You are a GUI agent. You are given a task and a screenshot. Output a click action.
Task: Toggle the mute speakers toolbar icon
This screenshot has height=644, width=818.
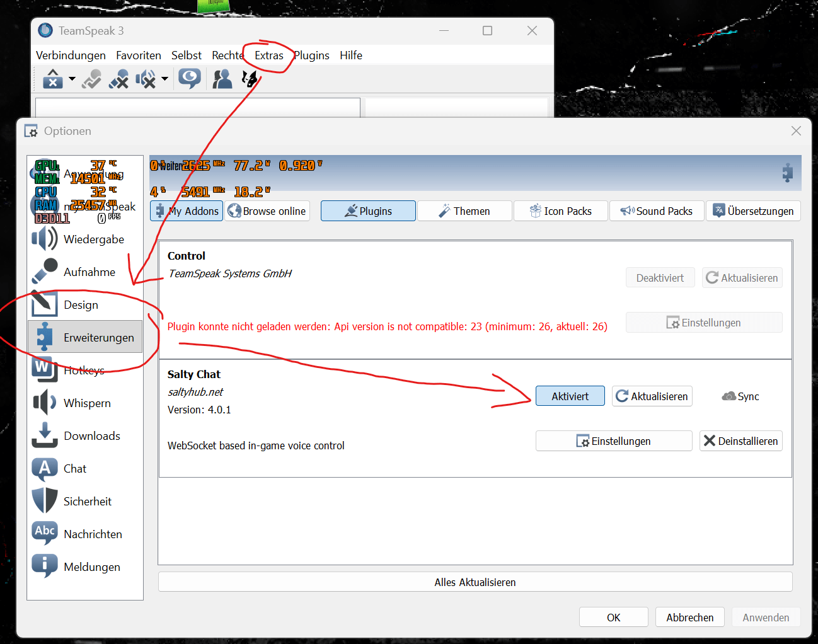click(146, 79)
